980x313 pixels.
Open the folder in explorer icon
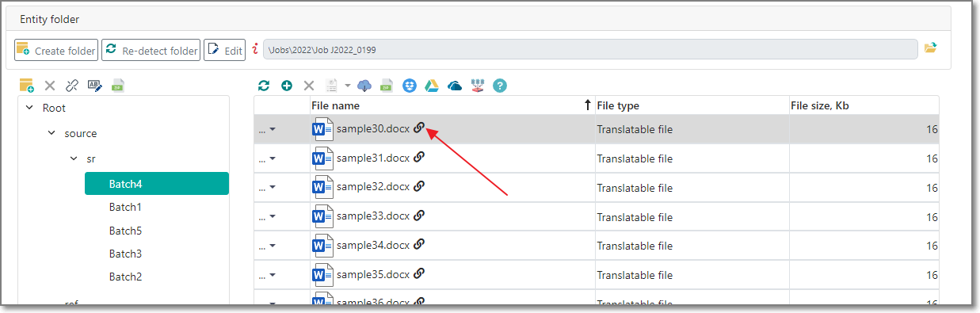[931, 49]
